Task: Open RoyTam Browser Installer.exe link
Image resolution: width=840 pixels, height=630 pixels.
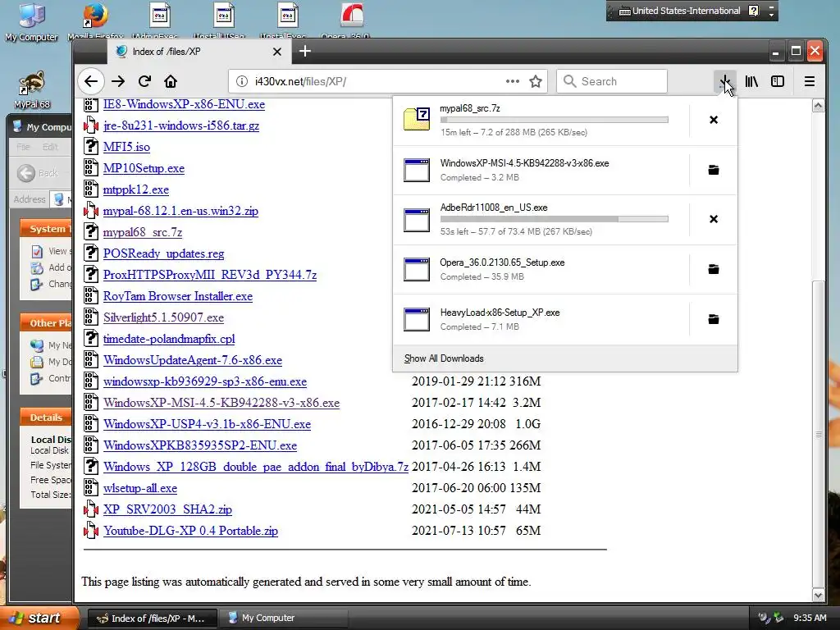Action: point(178,296)
